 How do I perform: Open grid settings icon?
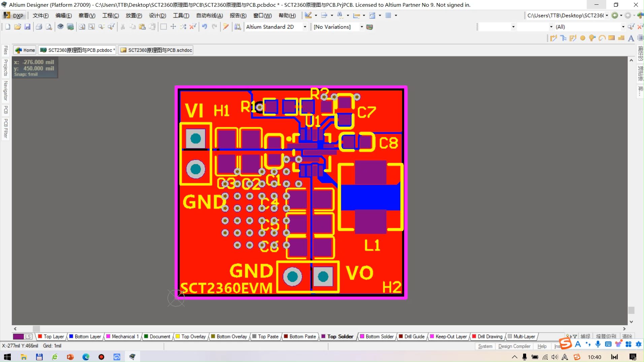point(388,15)
